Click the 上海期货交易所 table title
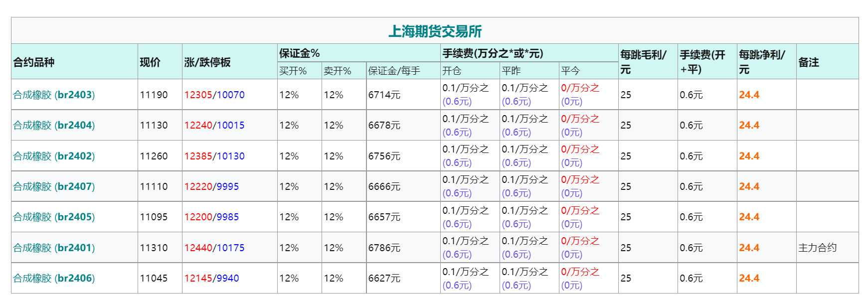Viewport: 868px width, 301px height. coord(435,31)
